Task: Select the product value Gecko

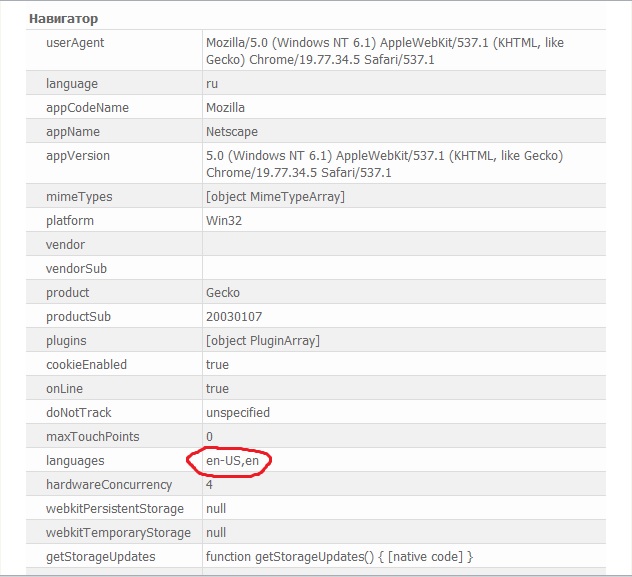Action: [223, 293]
